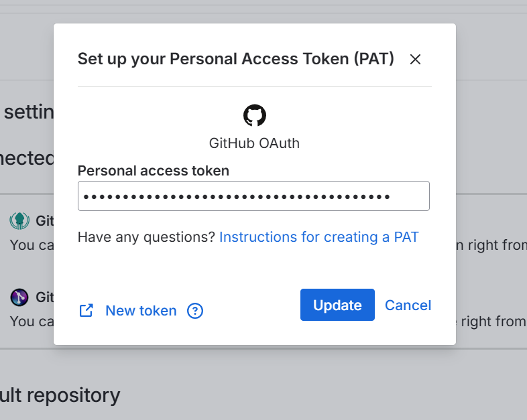Click the GitHub OAuth label
The image size is (527, 420).
tap(254, 143)
